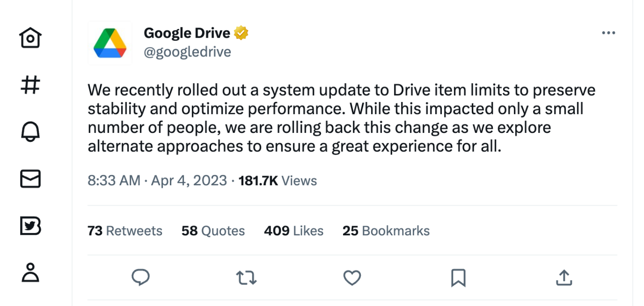Click the Google Drive display name
The height and width of the screenshot is (306, 644).
(188, 32)
